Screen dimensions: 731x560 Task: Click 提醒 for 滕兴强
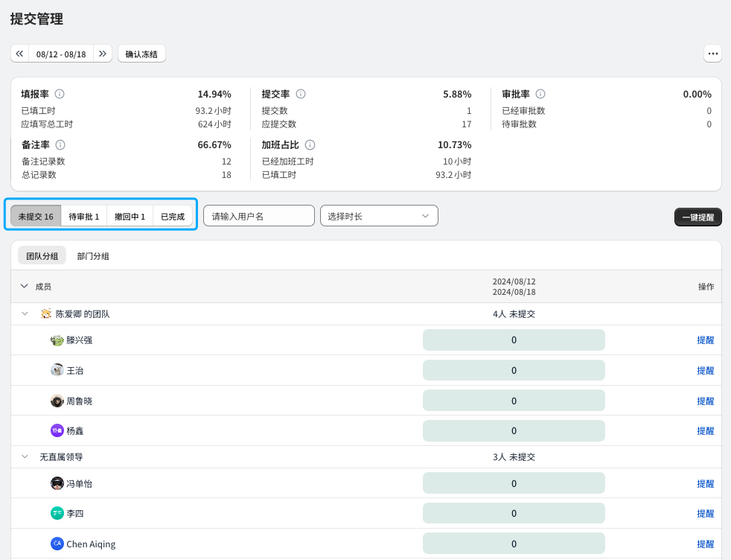point(706,340)
